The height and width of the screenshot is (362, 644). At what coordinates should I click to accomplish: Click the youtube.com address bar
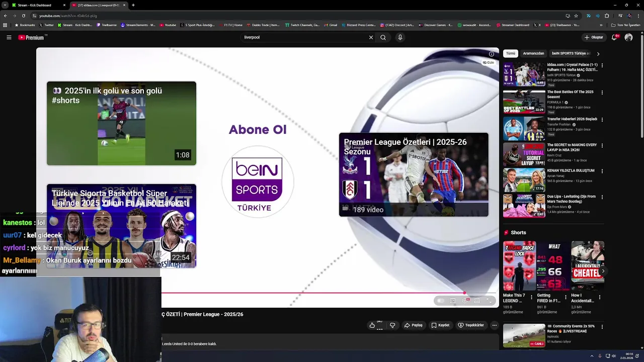(x=297, y=16)
